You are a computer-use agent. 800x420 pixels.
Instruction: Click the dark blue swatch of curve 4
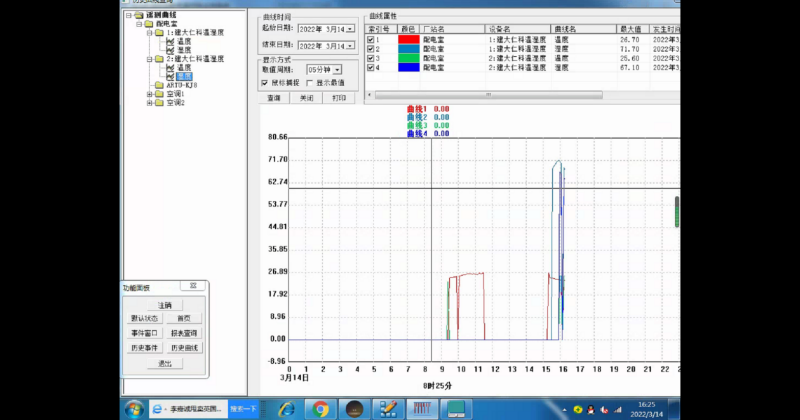pos(409,67)
